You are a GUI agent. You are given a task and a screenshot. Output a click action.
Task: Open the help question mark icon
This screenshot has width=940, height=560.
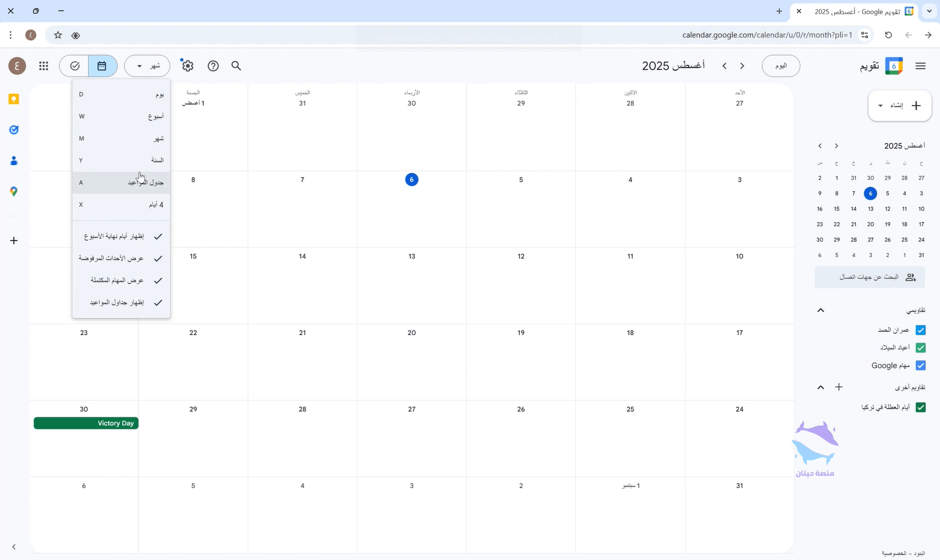[213, 66]
